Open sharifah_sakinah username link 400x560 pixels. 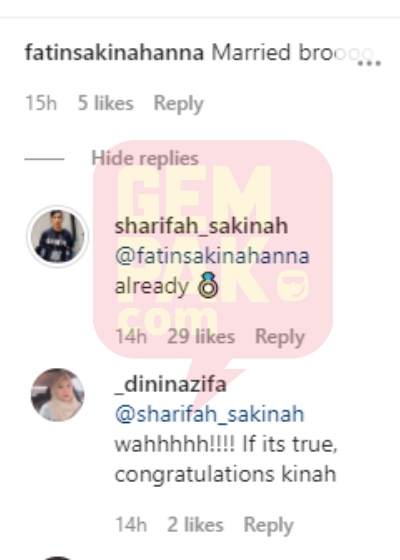pyautogui.click(x=201, y=226)
